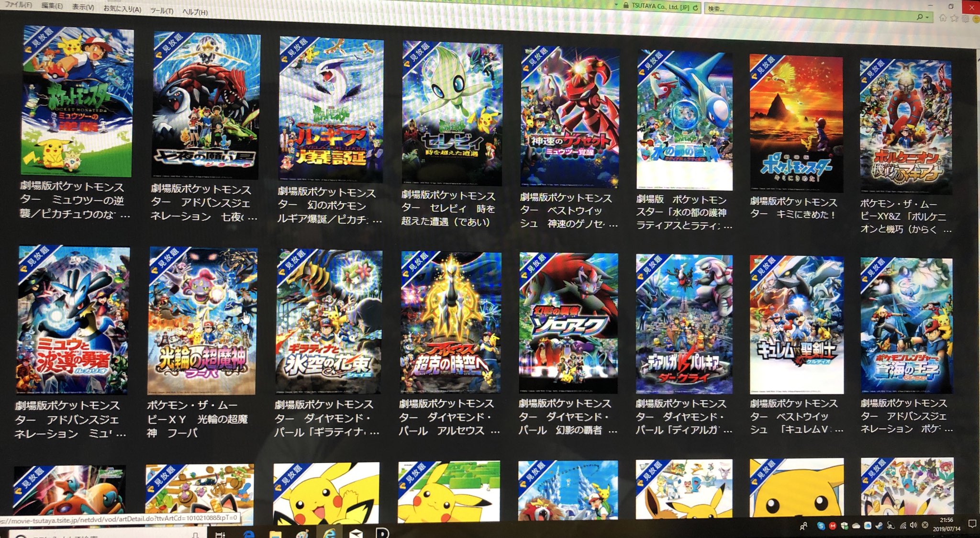Open the 七夜の願い星 ジラーチ poster
Screen dimensions: 980x538
(206, 106)
